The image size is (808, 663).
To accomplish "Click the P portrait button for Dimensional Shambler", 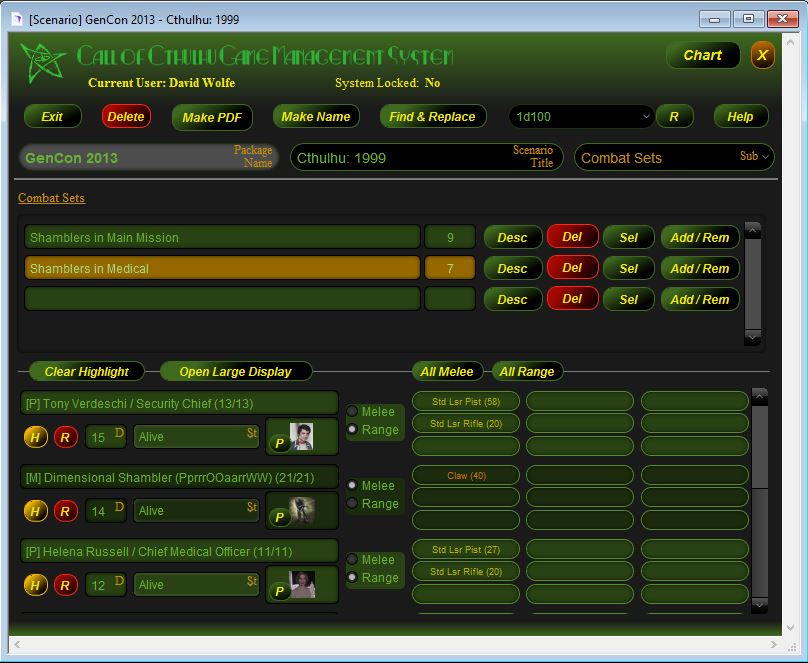I will click(279, 517).
